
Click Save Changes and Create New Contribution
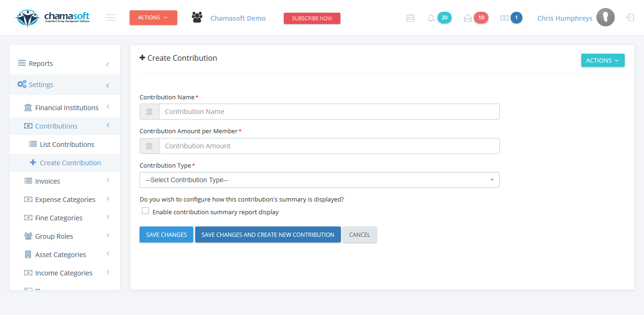click(268, 234)
